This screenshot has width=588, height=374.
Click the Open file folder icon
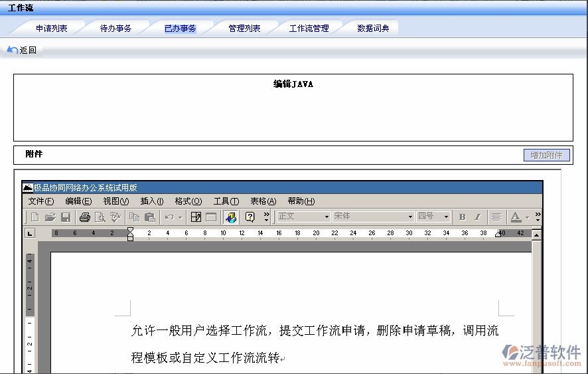point(50,217)
